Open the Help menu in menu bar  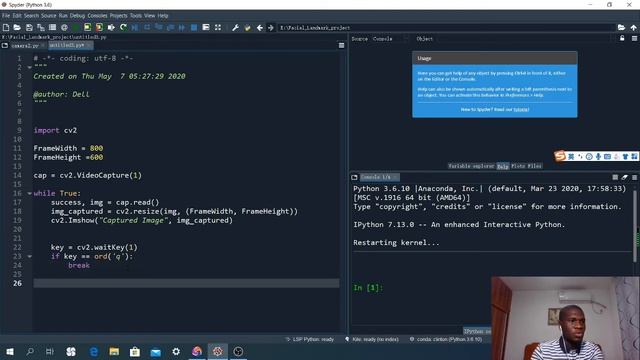pos(163,16)
